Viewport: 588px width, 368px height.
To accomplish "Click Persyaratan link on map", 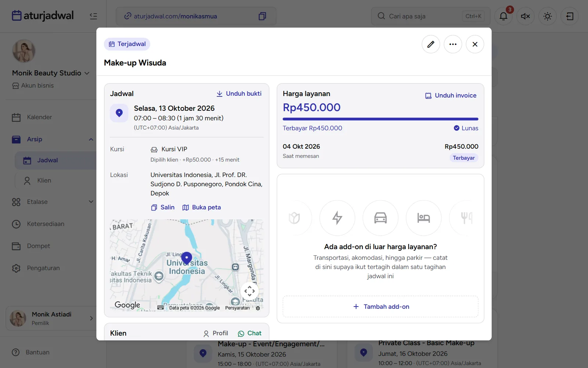I will pos(237,308).
